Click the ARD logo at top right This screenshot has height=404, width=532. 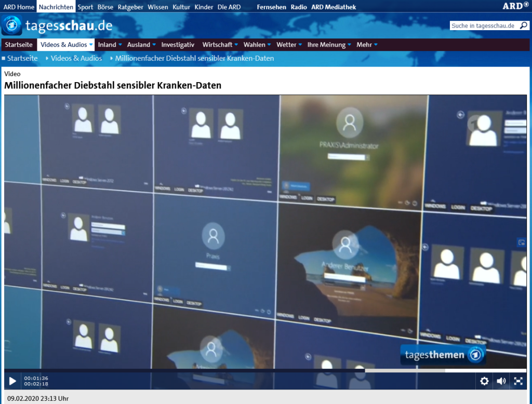coord(515,6)
